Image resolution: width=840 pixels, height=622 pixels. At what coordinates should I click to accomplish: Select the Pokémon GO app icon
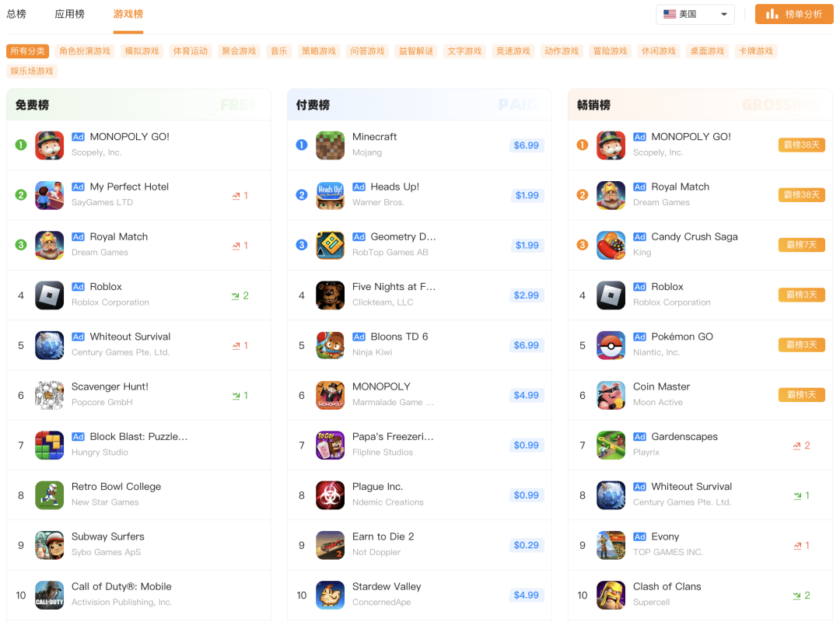click(611, 345)
